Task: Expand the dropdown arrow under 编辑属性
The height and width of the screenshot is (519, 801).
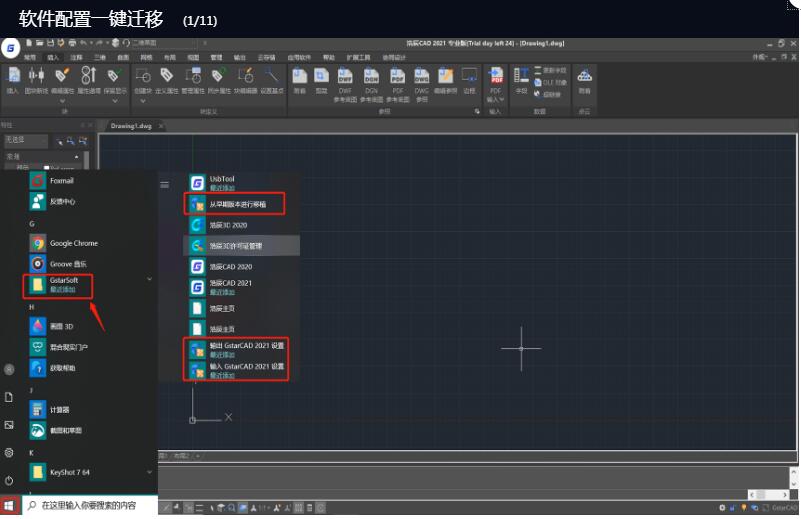Action: coord(63,101)
